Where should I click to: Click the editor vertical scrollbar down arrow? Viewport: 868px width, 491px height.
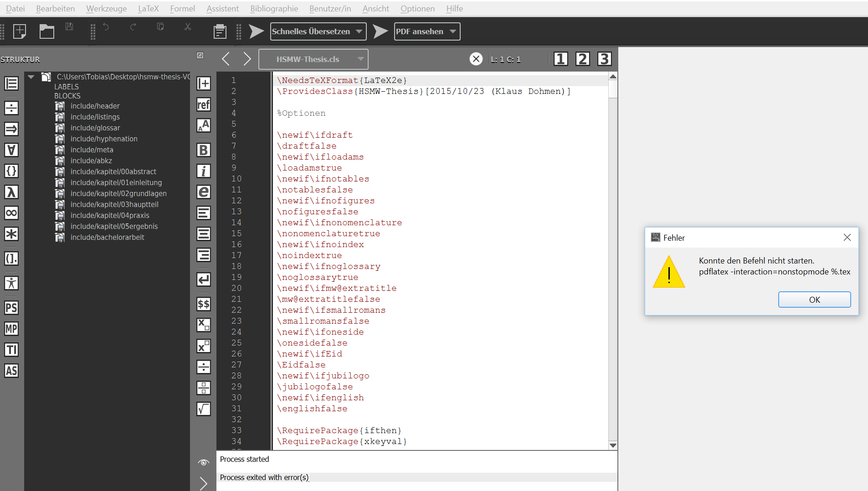613,445
